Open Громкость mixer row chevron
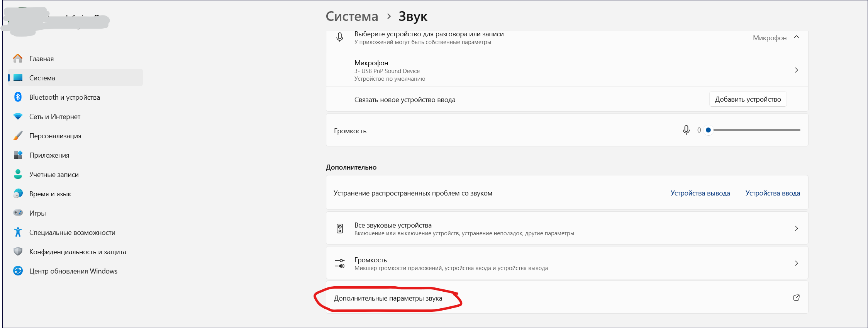The image size is (868, 328). click(796, 263)
